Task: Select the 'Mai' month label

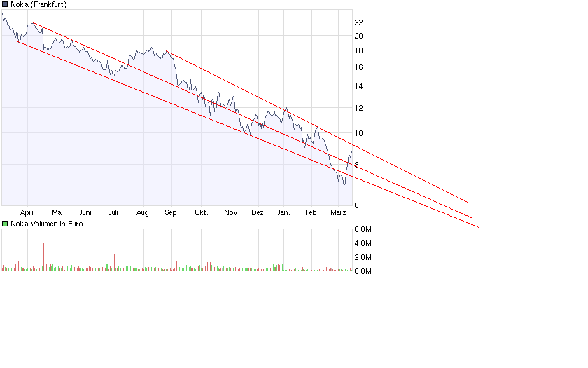Action: click(x=57, y=212)
